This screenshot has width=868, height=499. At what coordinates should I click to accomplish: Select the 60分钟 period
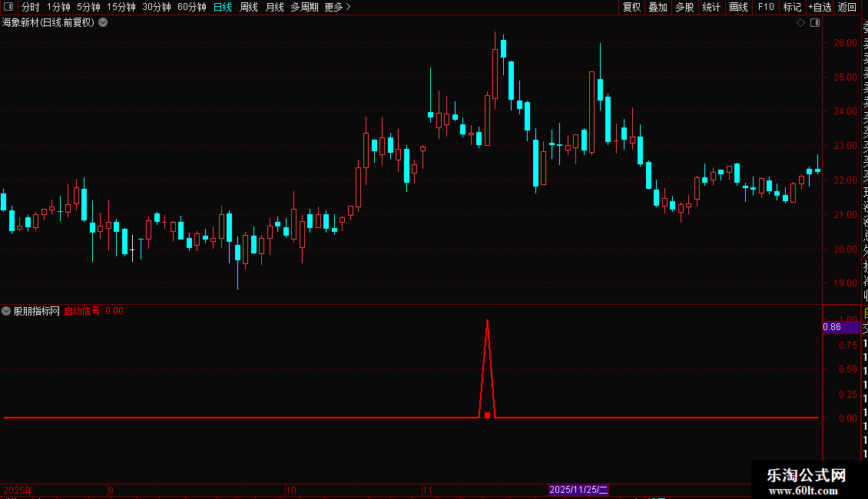[192, 7]
